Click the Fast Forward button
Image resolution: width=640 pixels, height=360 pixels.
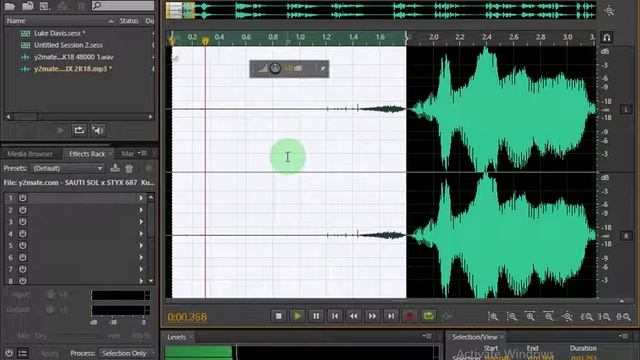(372, 316)
